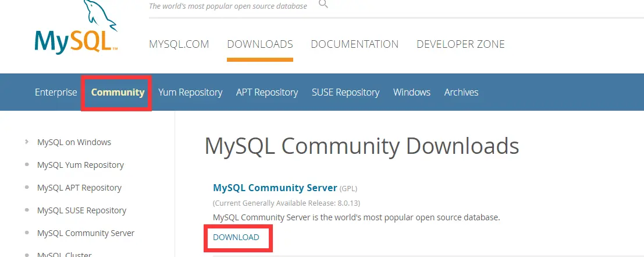This screenshot has height=257, width=644.
Task: Switch to Enterprise downloads
Action: click(x=56, y=92)
